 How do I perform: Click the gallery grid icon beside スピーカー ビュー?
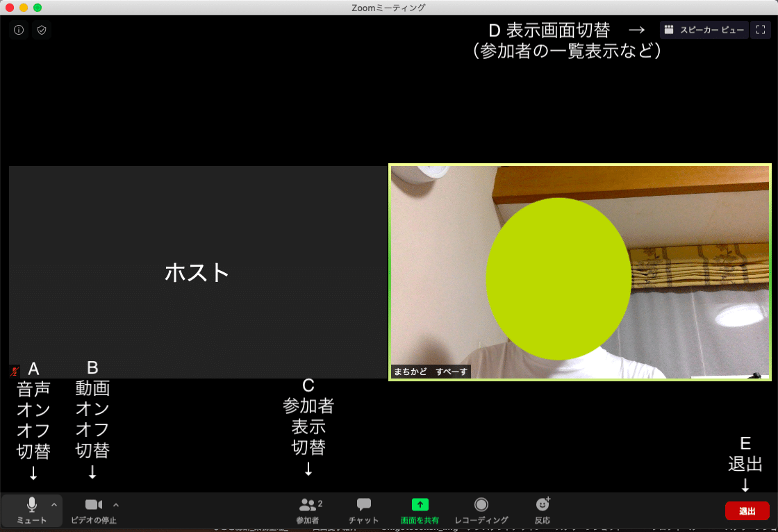[x=669, y=30]
